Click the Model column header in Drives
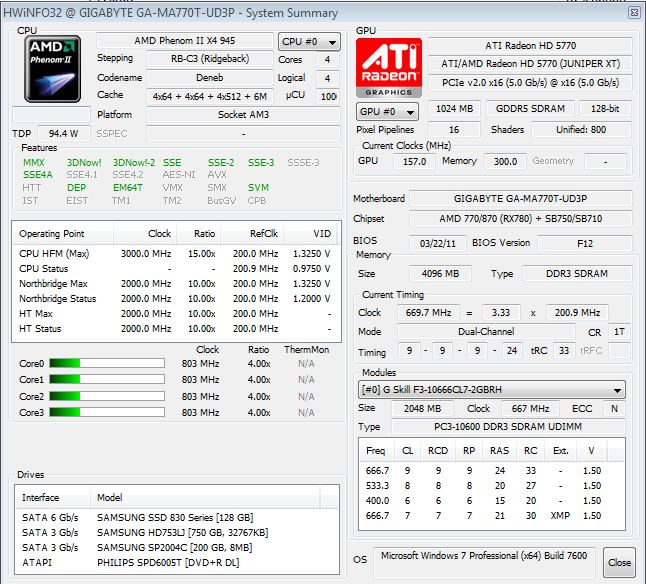This screenshot has width=646, height=584. 205,498
